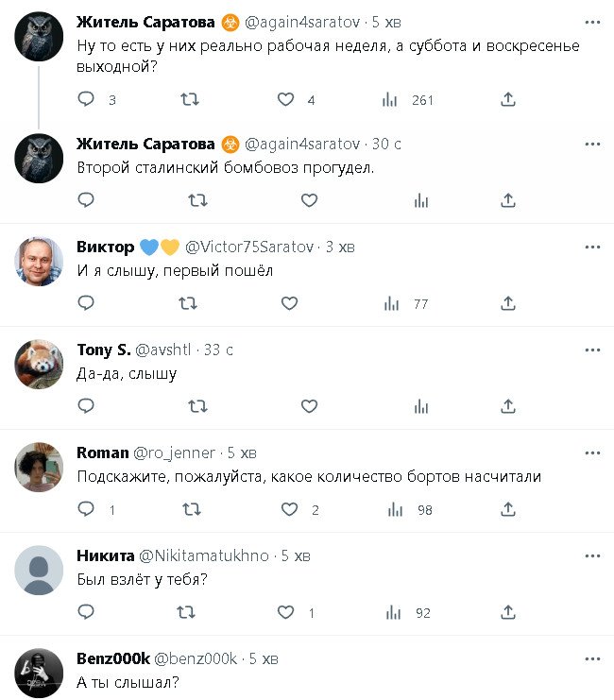Like Никита's 'Был взлёт у тебя?' tweet
Viewport: 614px width, 700px height.
click(287, 612)
